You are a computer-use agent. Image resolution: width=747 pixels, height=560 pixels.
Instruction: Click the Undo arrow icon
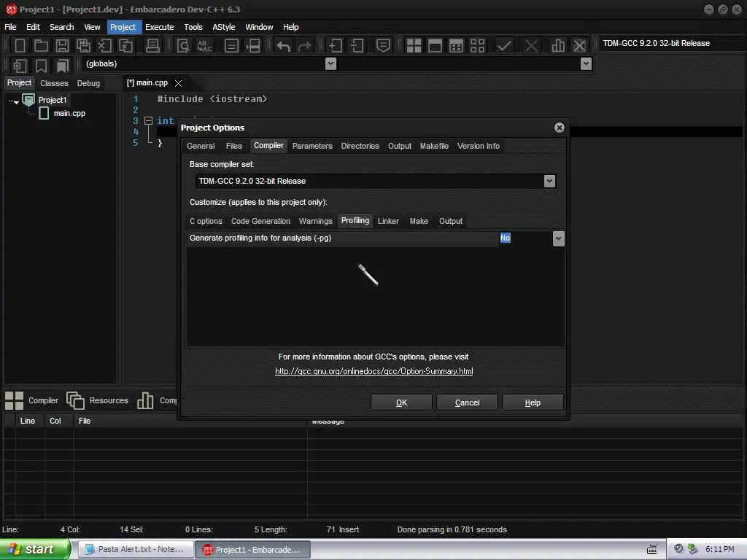[x=284, y=46]
